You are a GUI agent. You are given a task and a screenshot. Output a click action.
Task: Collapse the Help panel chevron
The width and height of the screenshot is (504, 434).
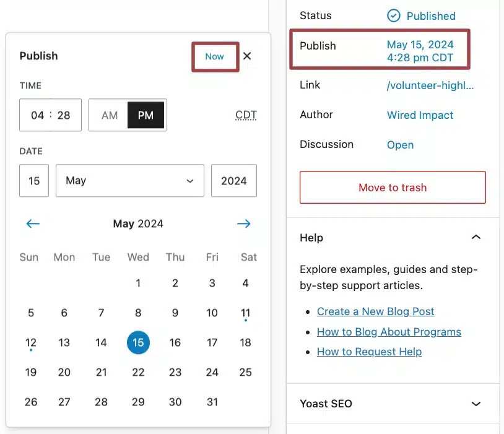[476, 237]
